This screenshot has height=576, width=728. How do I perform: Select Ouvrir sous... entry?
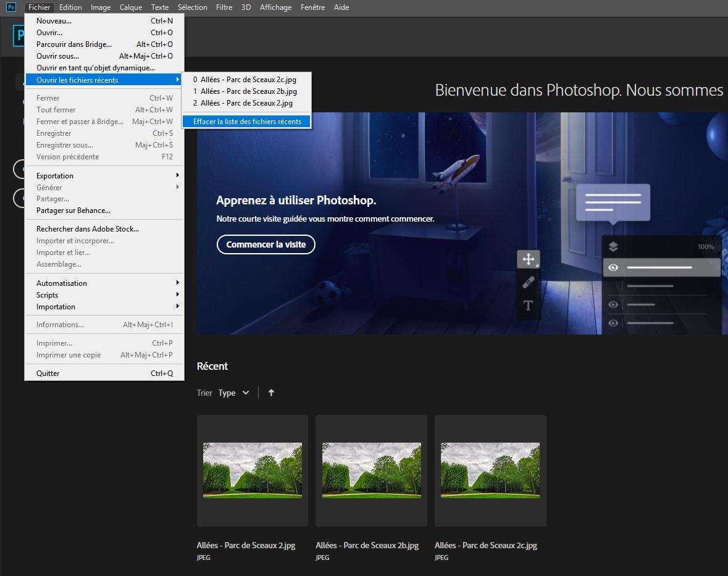click(104, 56)
